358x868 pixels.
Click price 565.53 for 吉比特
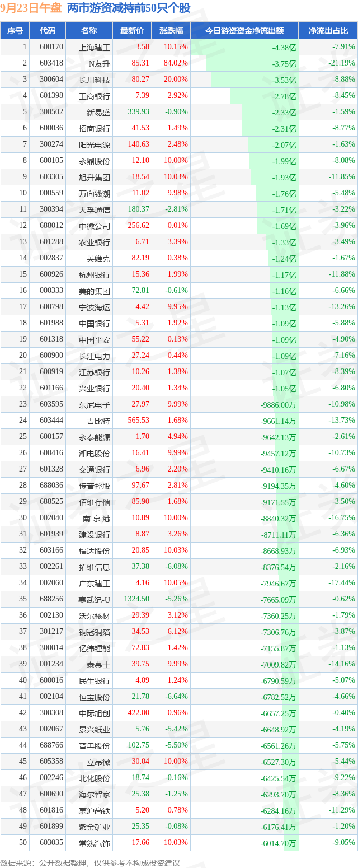coord(139,421)
